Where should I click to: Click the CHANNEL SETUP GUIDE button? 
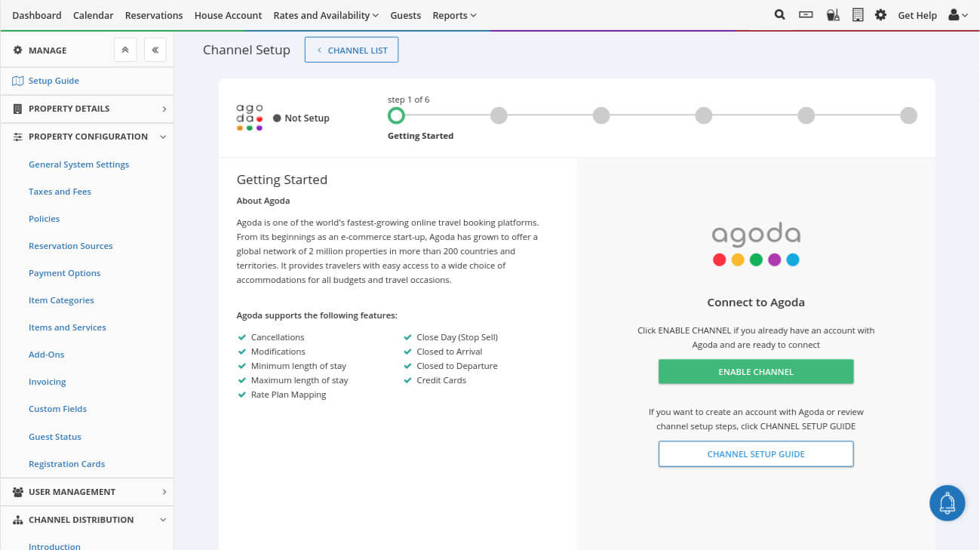[756, 454]
